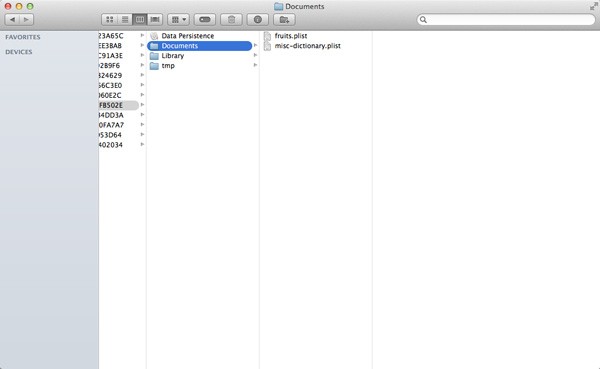Screen dimensions: 600x369
Task: Go back with the left arrow button
Action: tap(12, 20)
